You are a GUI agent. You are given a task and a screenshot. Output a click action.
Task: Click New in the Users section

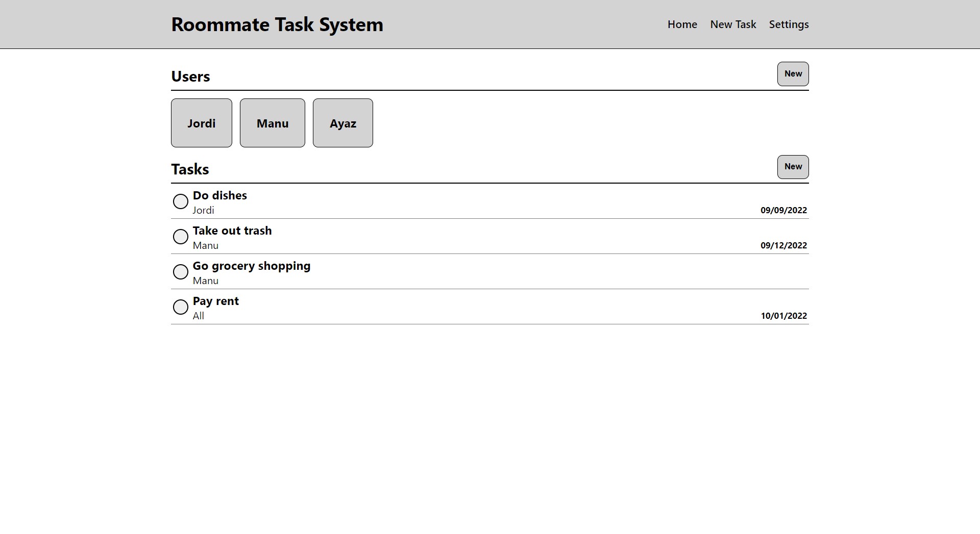pyautogui.click(x=792, y=73)
